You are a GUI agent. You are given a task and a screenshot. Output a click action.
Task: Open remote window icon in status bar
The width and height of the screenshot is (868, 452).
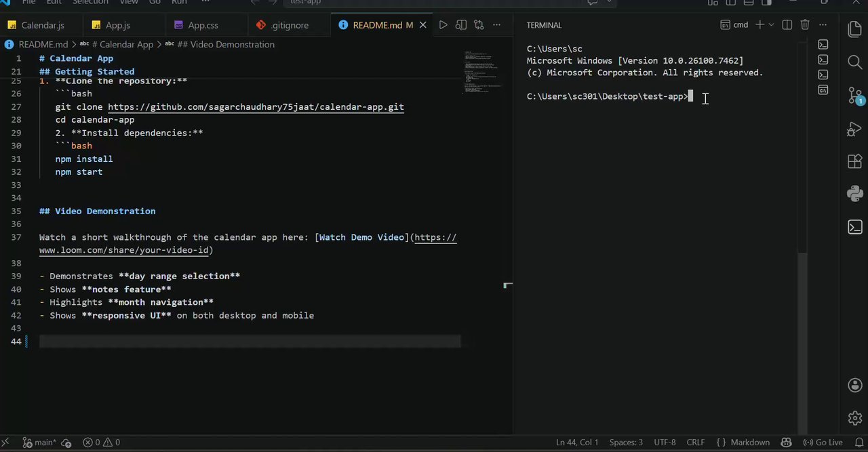[x=5, y=443]
